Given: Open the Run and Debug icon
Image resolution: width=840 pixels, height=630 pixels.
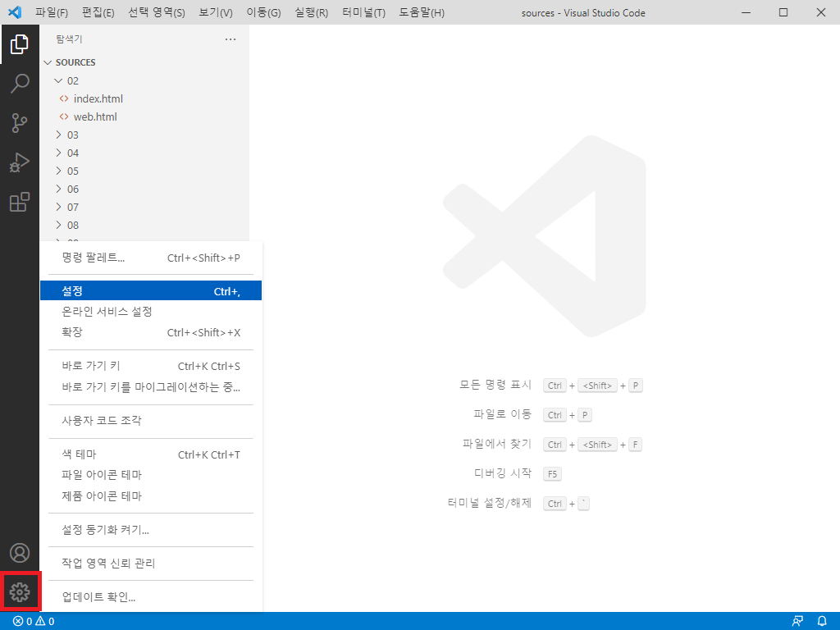Looking at the screenshot, I should [20, 163].
